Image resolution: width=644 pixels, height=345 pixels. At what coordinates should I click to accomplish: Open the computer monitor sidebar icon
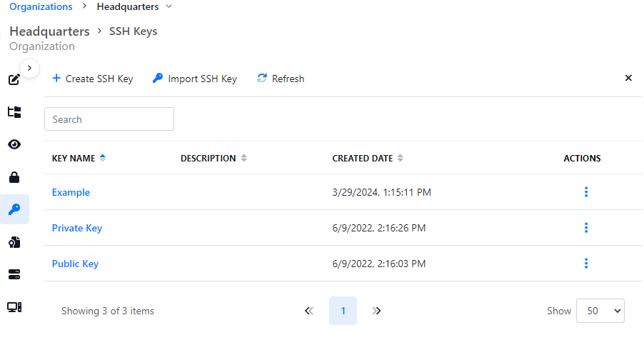click(14, 307)
